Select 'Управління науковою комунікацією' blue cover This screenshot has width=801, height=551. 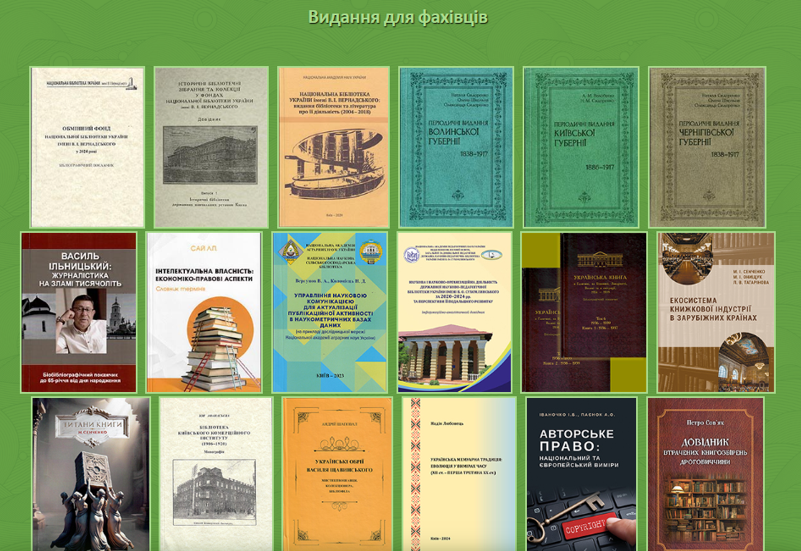click(330, 312)
